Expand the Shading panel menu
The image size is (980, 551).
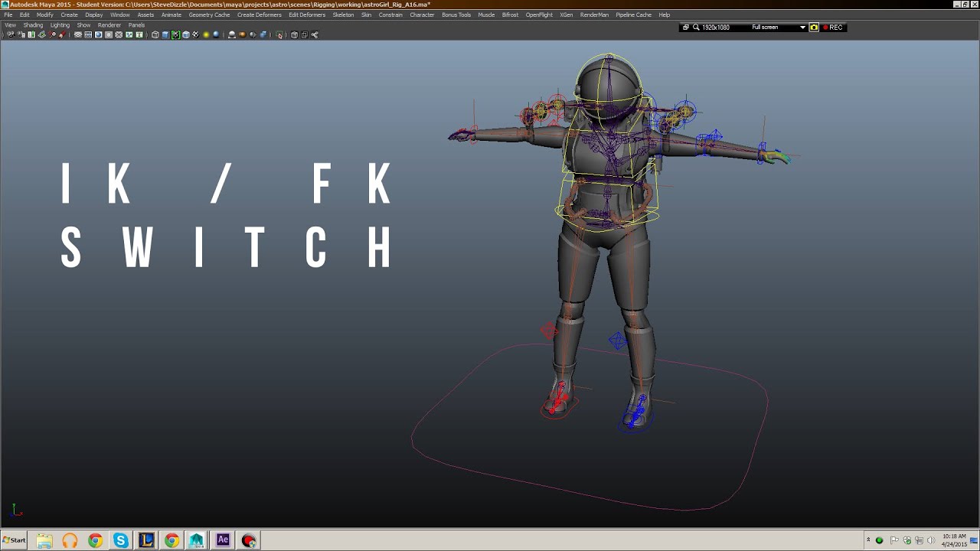[x=33, y=24]
